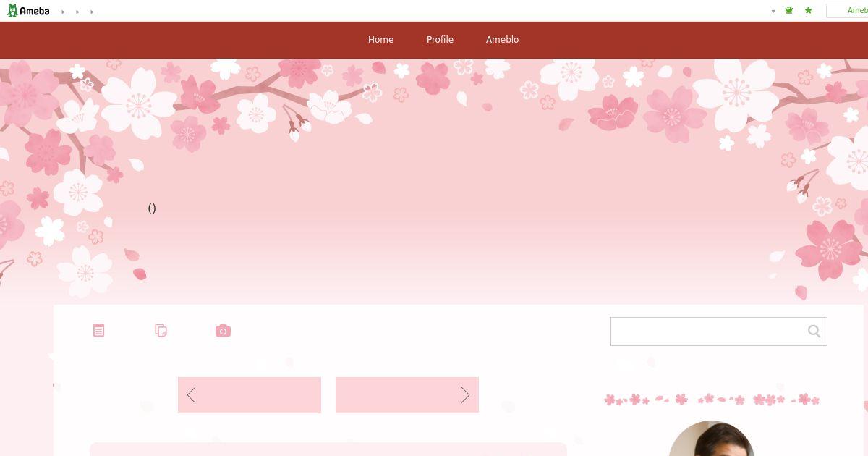Image resolution: width=868 pixels, height=456 pixels.
Task: Go to next post with right arrow button
Action: [x=407, y=395]
